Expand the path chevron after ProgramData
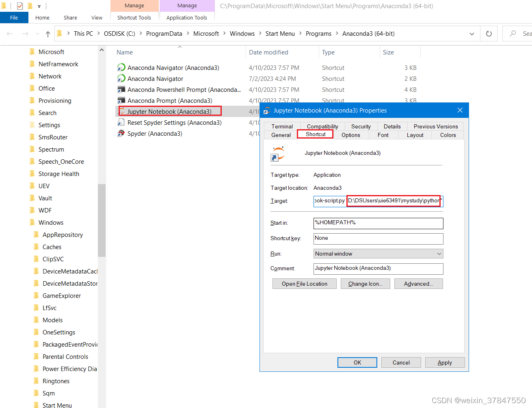532x408 pixels. pyautogui.click(x=188, y=33)
